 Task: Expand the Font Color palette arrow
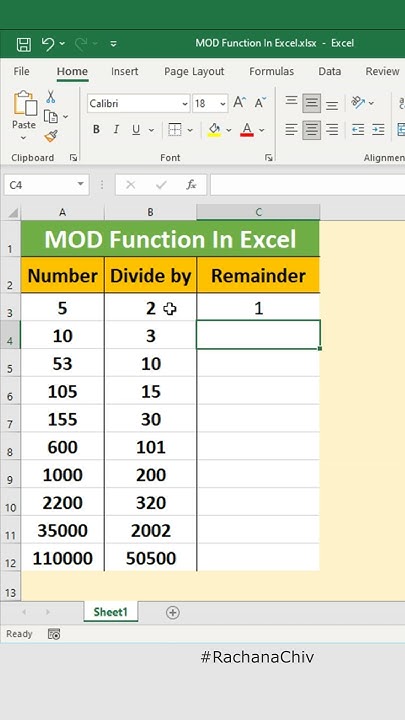coord(262,130)
